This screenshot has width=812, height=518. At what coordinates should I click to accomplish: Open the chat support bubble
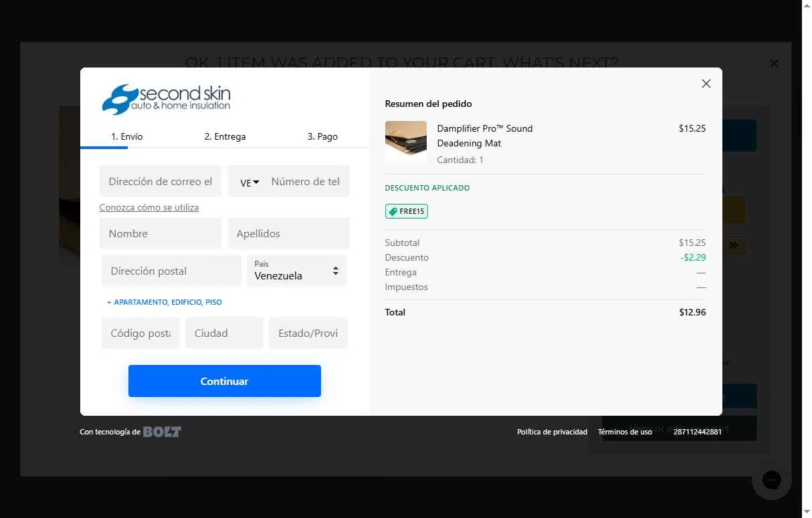(771, 479)
